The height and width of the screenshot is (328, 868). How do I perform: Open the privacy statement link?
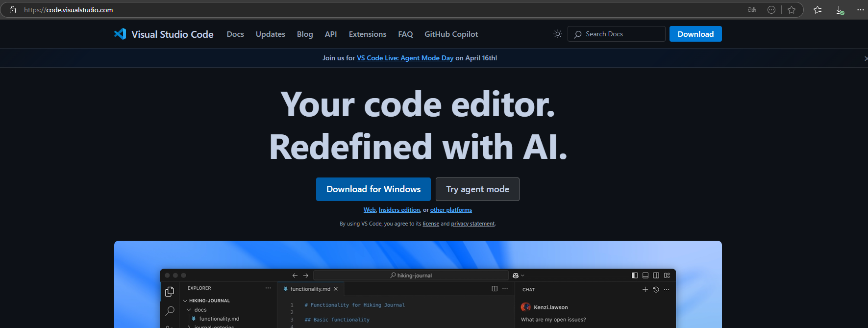click(x=473, y=224)
